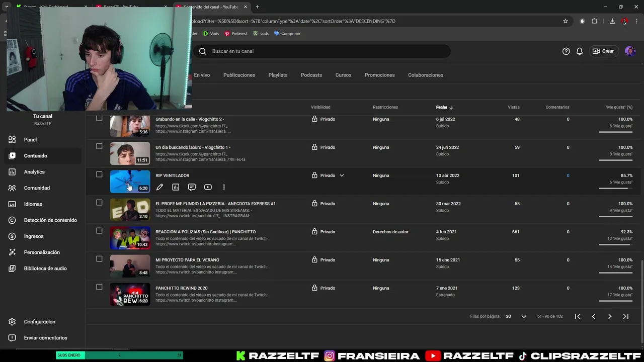The height and width of the screenshot is (362, 644).
Task: Select checkbox for EL PROFE ME FUNDIO LA PIZZERIA
Action: (x=99, y=203)
